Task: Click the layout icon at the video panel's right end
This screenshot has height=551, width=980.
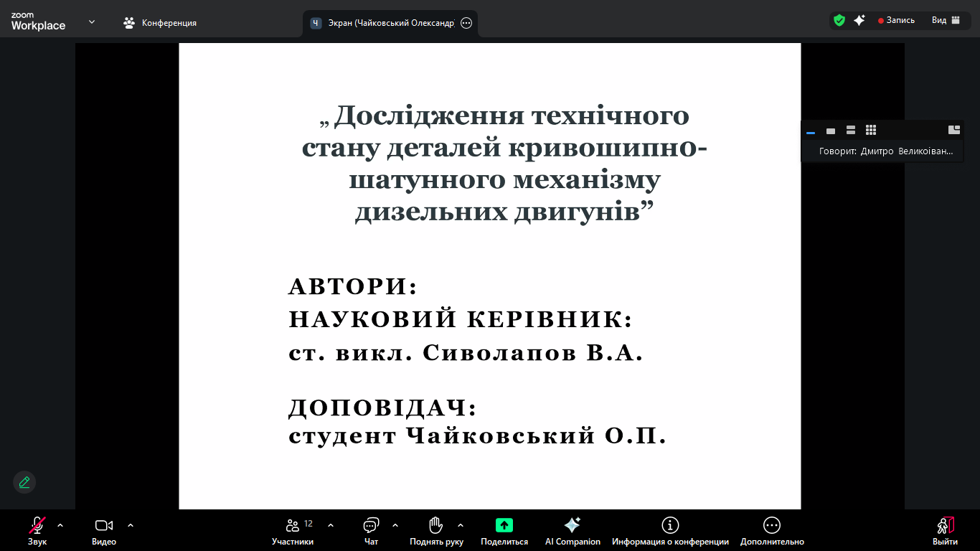Action: pos(954,130)
